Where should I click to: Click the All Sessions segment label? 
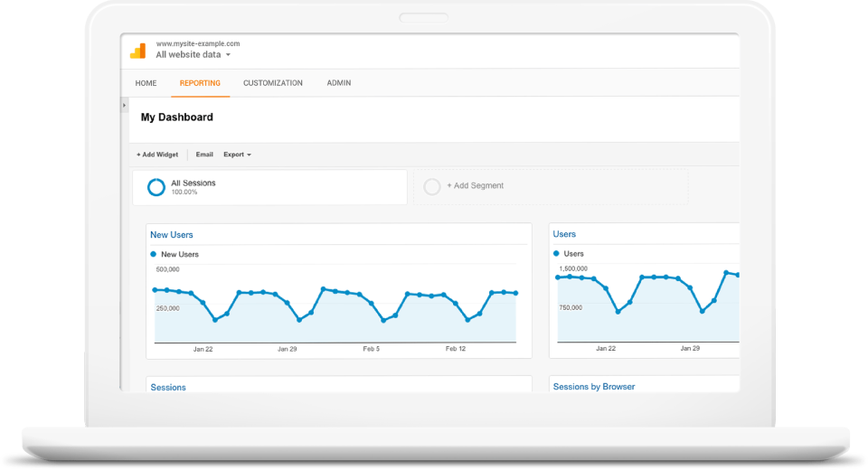point(193,183)
